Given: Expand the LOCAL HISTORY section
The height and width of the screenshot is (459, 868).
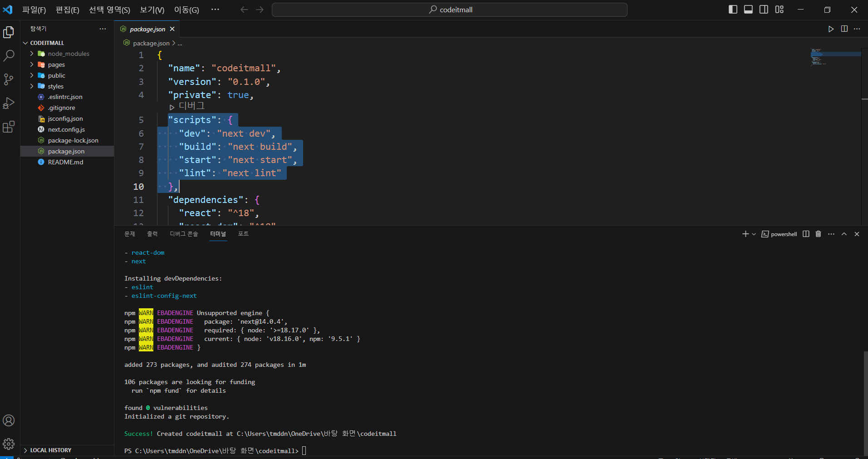Looking at the screenshot, I should coord(67,450).
